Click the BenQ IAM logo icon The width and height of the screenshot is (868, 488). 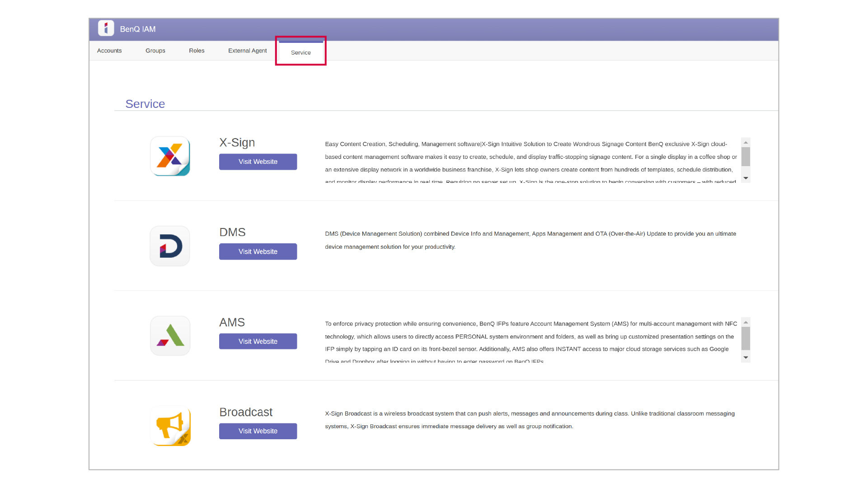pyautogui.click(x=106, y=28)
